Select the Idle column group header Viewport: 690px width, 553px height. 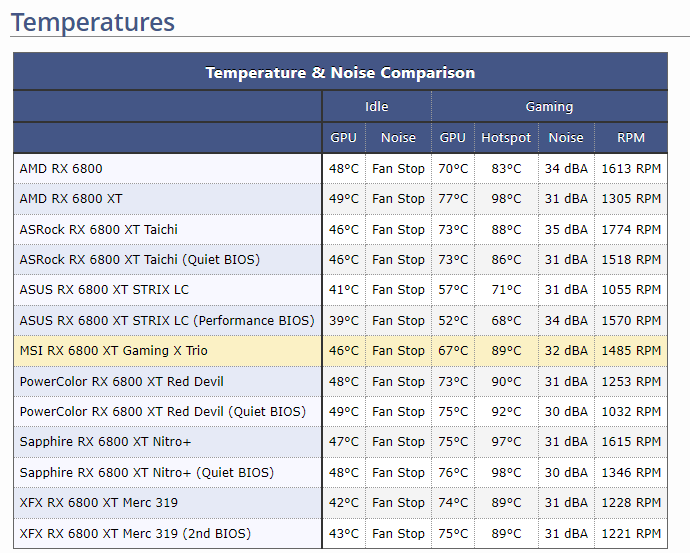tap(376, 106)
